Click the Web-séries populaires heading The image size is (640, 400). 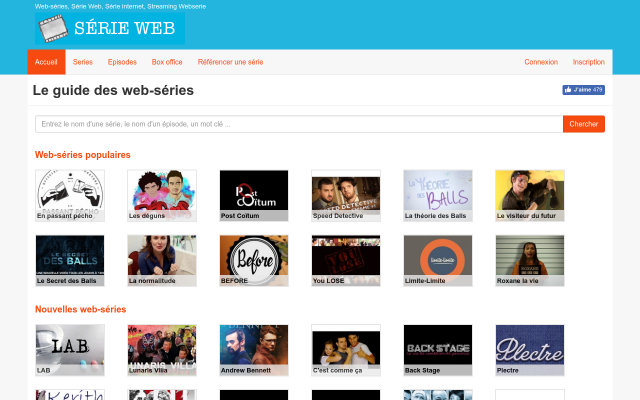[82, 155]
